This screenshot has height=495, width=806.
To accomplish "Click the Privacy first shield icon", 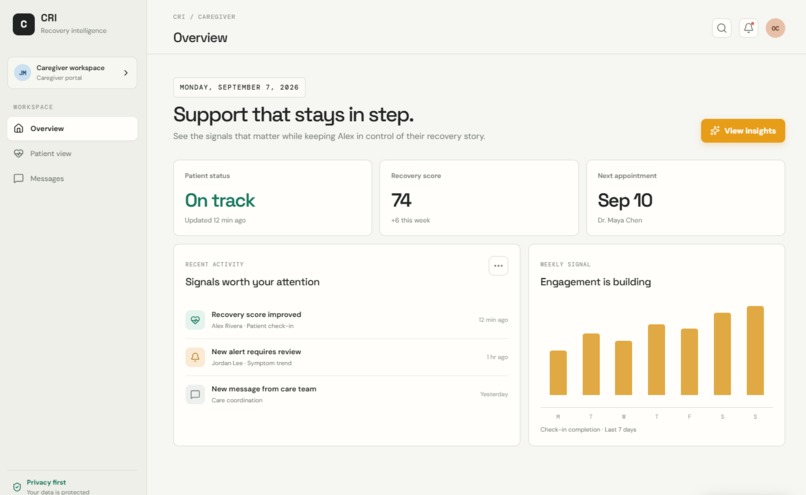I will tap(17, 487).
